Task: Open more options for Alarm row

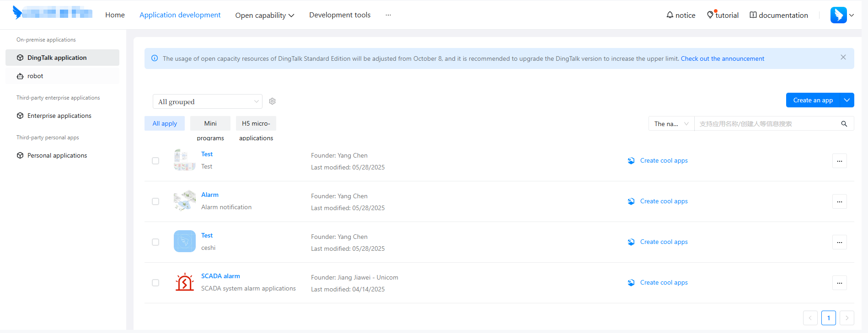Action: [x=839, y=201]
